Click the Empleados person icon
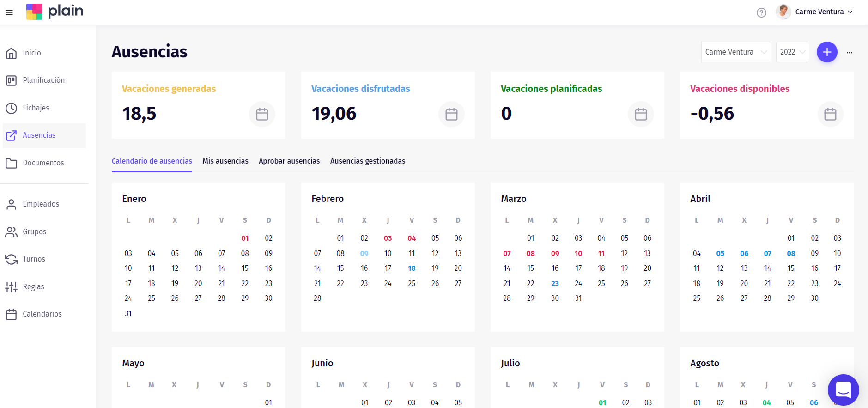The height and width of the screenshot is (408, 868). click(x=12, y=204)
